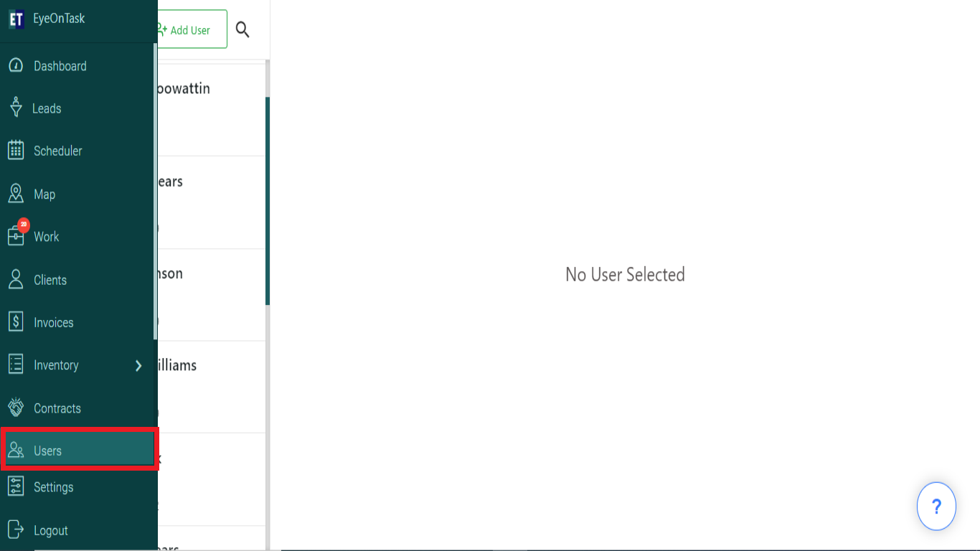Open the Contracts menu label
The image size is (980, 551).
[x=57, y=408]
